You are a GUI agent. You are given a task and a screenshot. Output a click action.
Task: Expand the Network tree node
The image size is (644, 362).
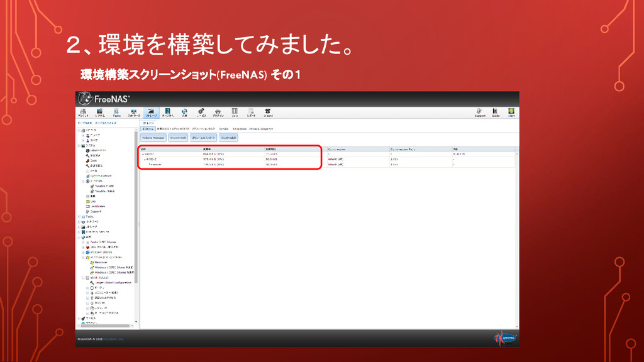click(x=79, y=222)
